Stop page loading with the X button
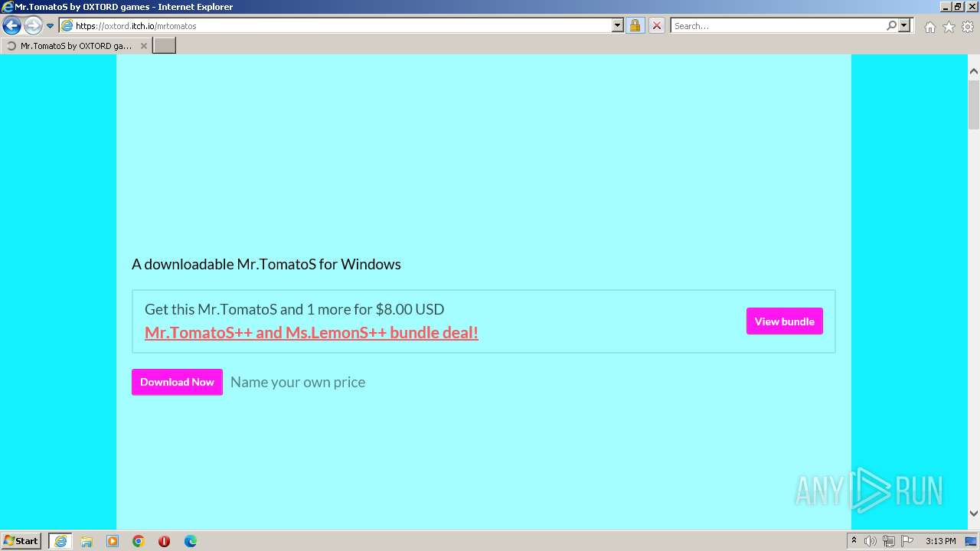This screenshot has width=980, height=551. click(656, 26)
